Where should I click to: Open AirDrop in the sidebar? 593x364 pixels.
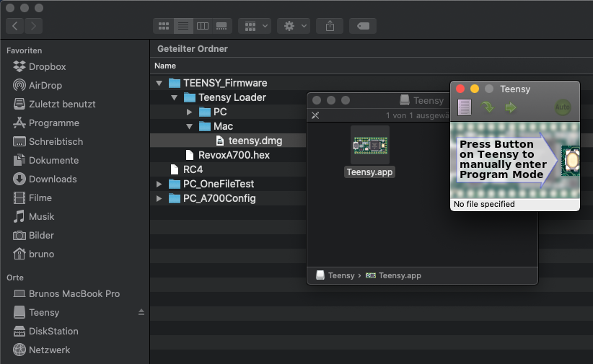[x=38, y=85]
